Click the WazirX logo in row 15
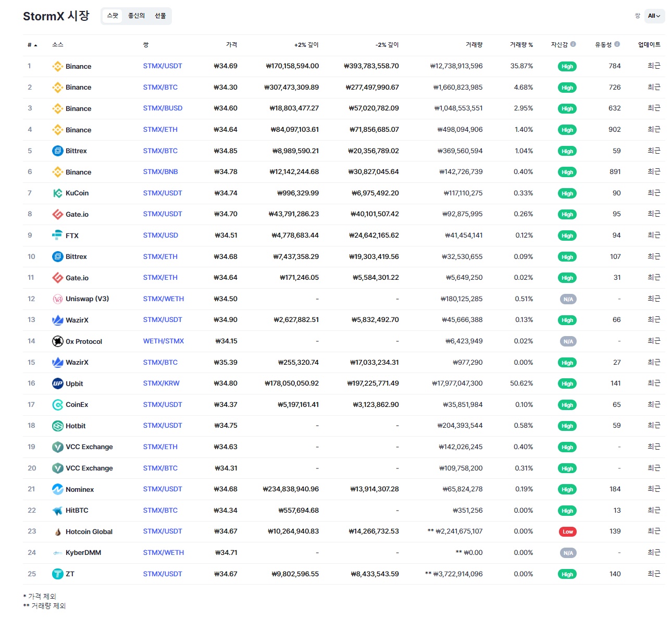This screenshot has height=619, width=672. [x=58, y=362]
